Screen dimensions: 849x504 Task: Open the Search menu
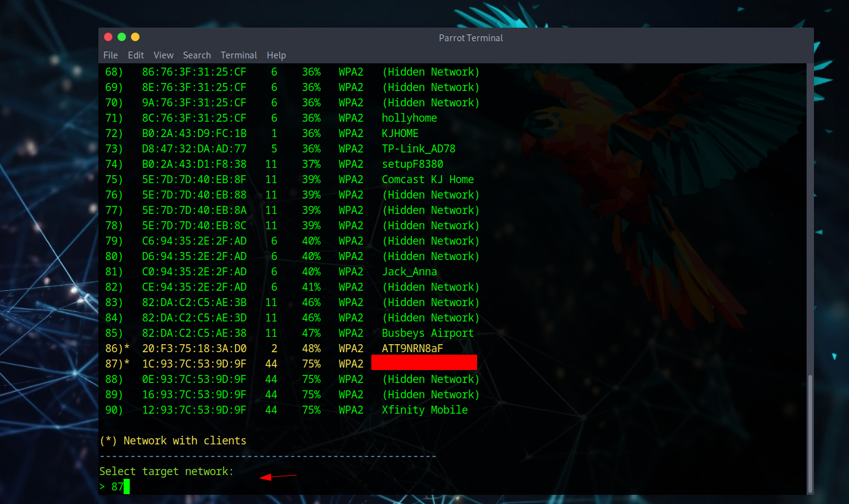(x=197, y=55)
